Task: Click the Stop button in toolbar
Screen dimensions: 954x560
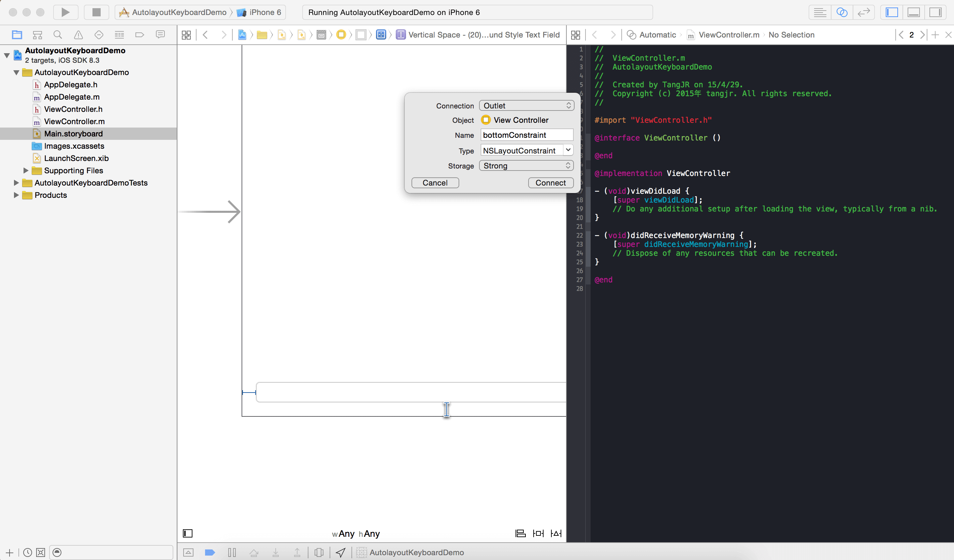Action: [96, 13]
